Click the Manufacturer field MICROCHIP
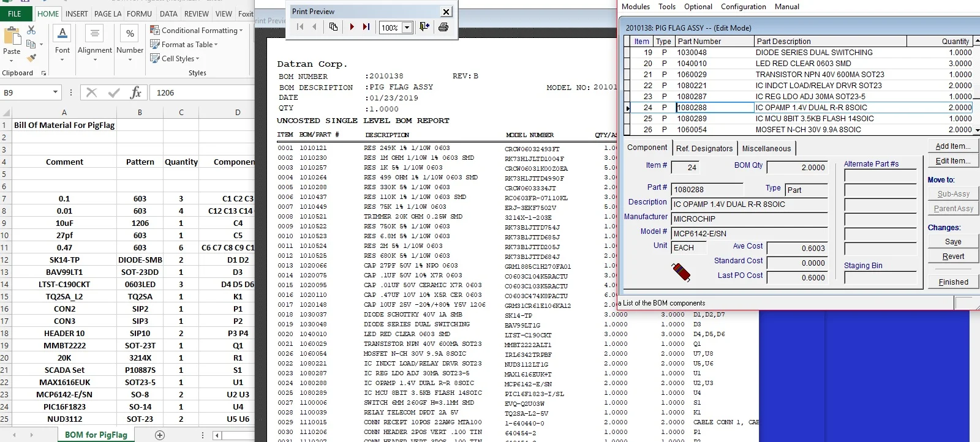Image resolution: width=980 pixels, height=442 pixels. [x=749, y=219]
